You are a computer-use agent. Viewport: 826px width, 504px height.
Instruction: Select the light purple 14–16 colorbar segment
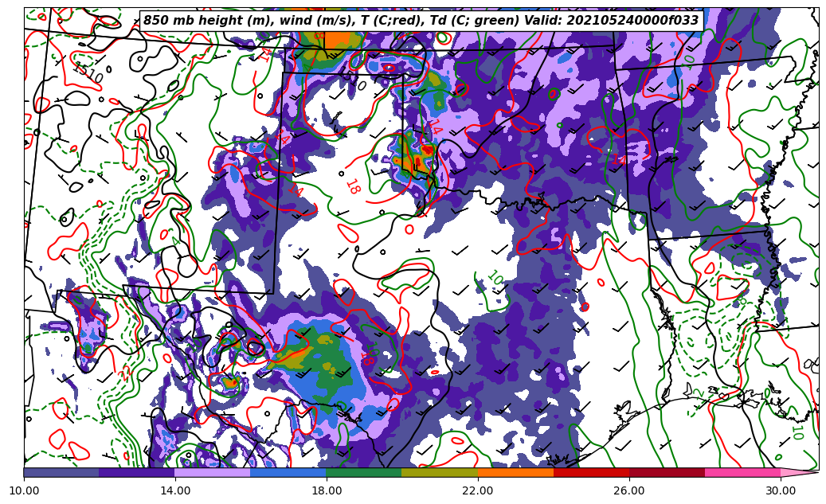213,472
